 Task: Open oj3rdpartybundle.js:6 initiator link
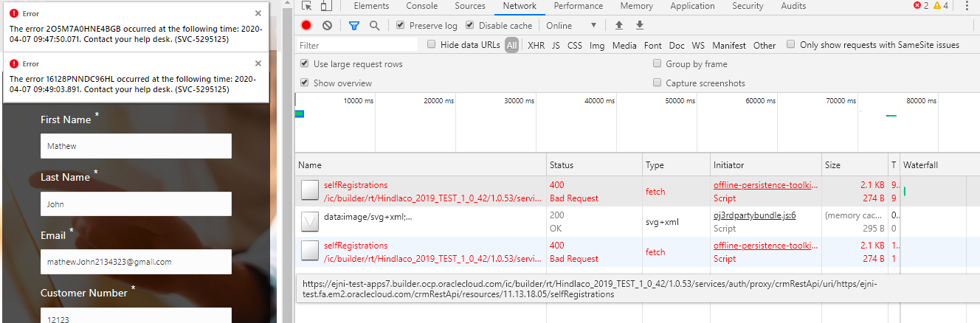coord(754,215)
